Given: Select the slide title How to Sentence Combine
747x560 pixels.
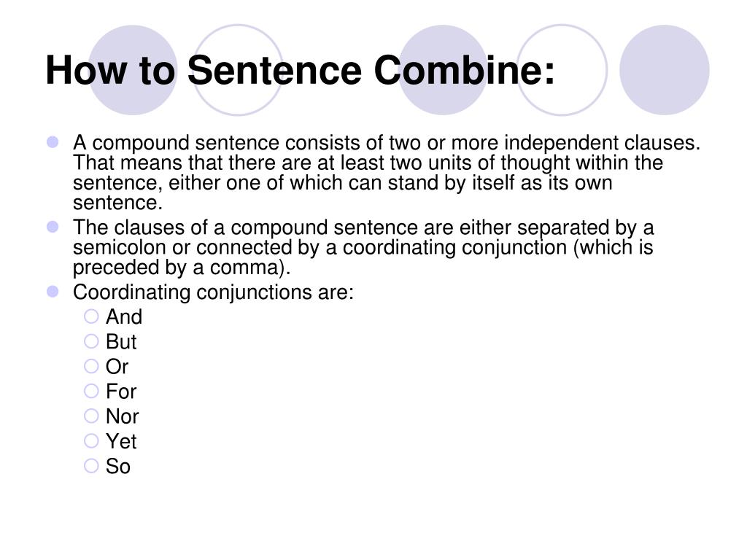Looking at the screenshot, I should pyautogui.click(x=300, y=70).
